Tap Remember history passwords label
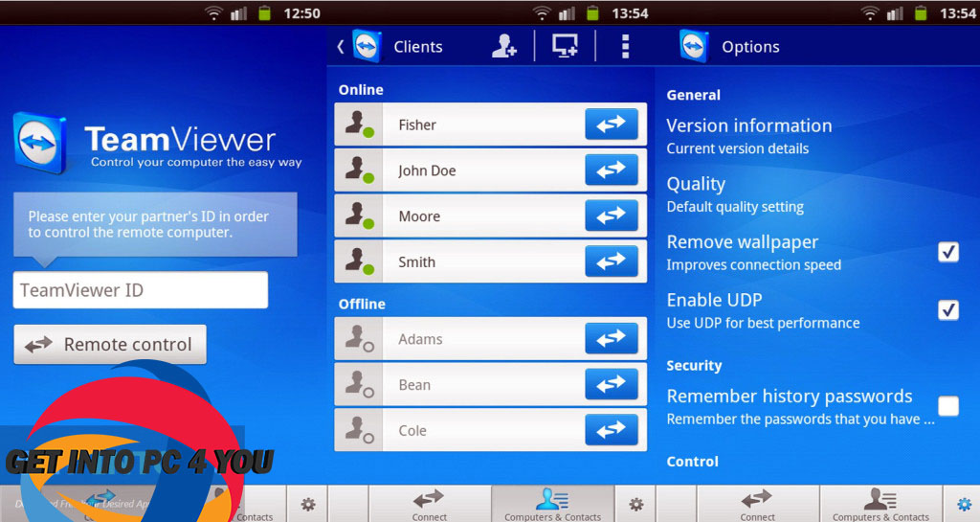This screenshot has width=980, height=522. [x=790, y=397]
